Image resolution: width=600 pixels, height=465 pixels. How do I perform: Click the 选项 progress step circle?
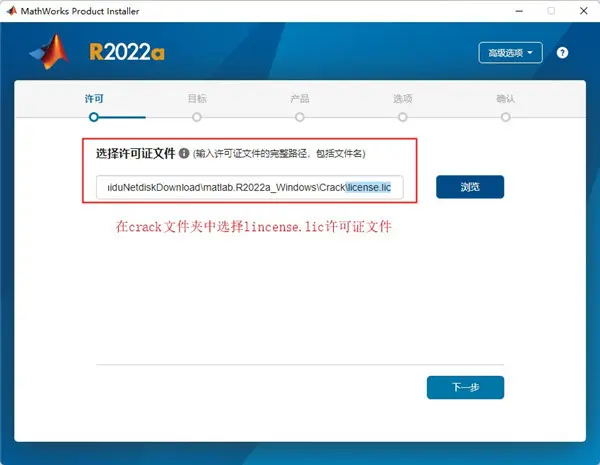(x=403, y=117)
